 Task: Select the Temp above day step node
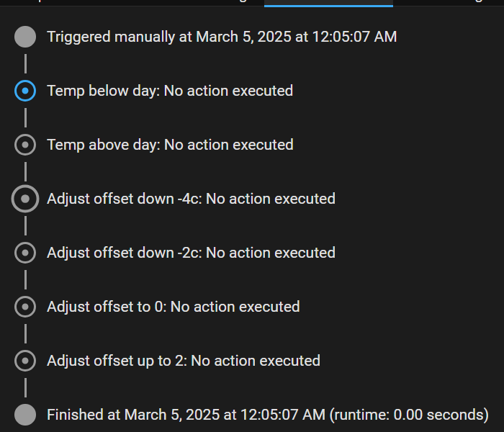[25, 145]
